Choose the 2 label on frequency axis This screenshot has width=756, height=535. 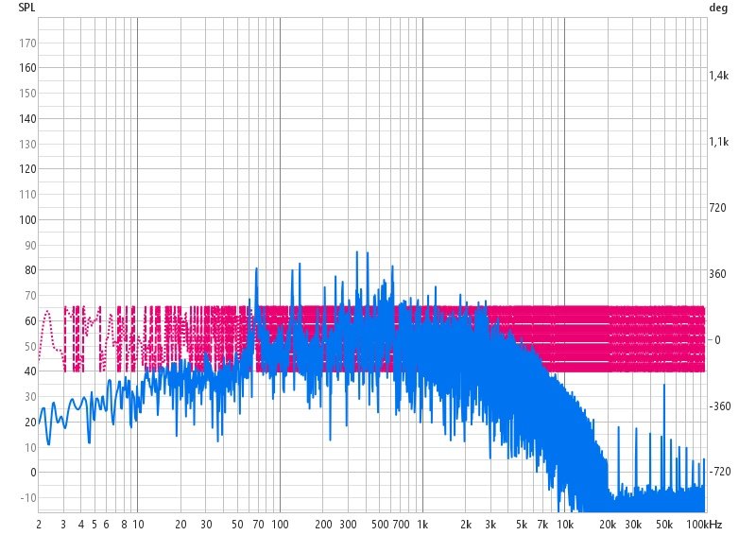pyautogui.click(x=39, y=525)
